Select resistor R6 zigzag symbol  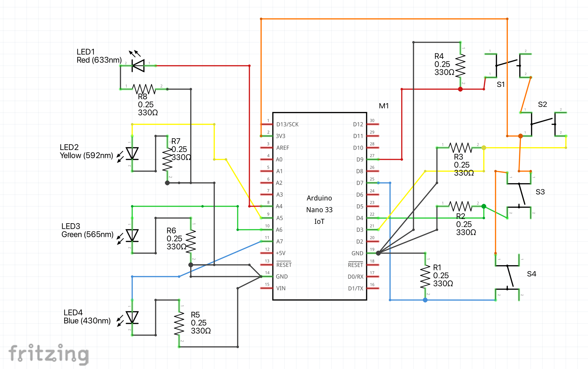point(191,241)
